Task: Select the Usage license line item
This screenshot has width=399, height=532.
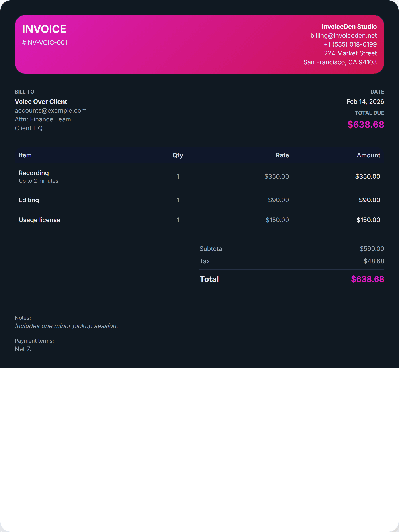Action: (x=39, y=220)
